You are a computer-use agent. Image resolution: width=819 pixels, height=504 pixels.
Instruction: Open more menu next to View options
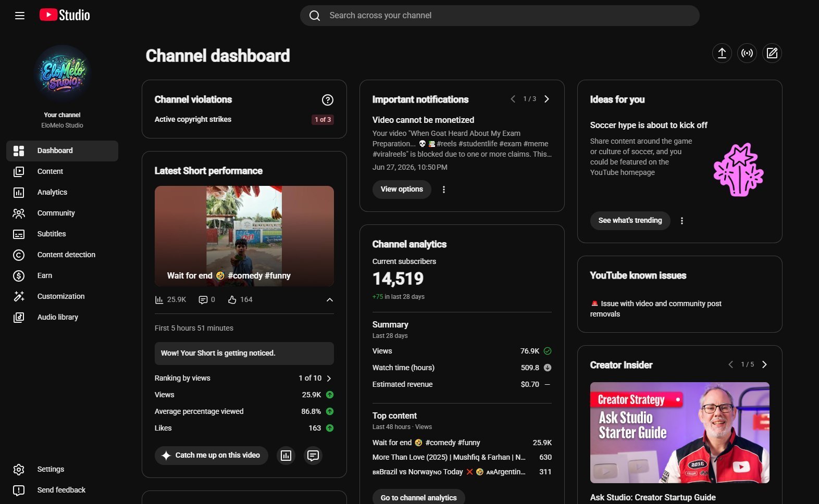444,190
